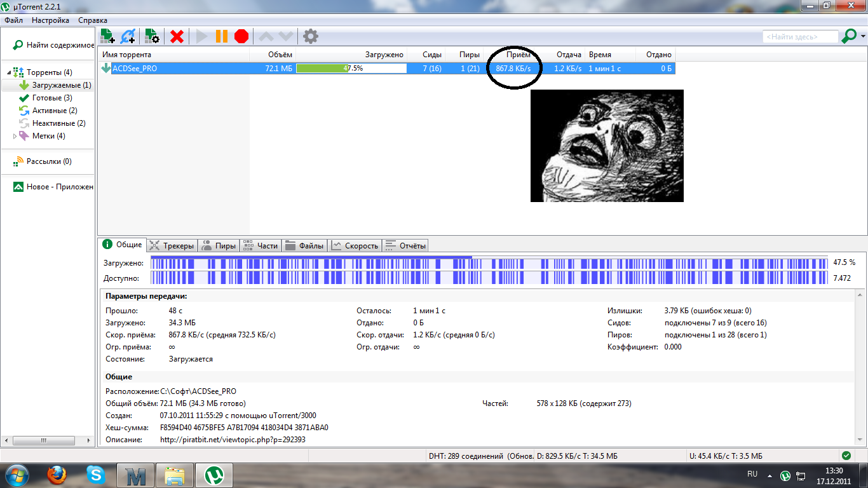The width and height of the screenshot is (868, 488).
Task: Select 'Найти содержимое' in the sidebar
Action: (x=53, y=45)
